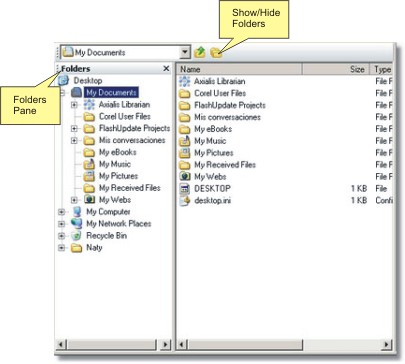Click Folders pane right scroll arrow
The width and height of the screenshot is (405, 364).
click(165, 344)
